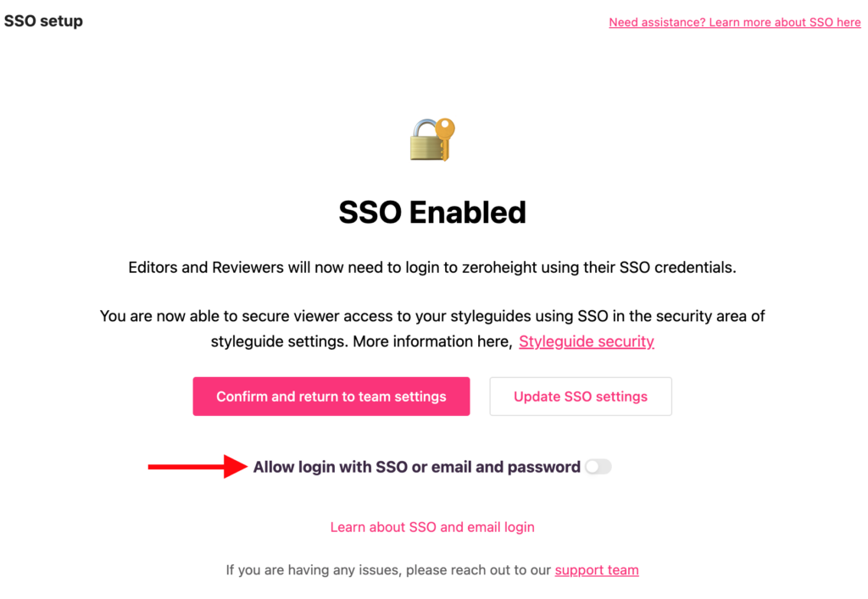
Task: Open 'Need assistance? Learn more about SSO here'
Action: (x=735, y=22)
